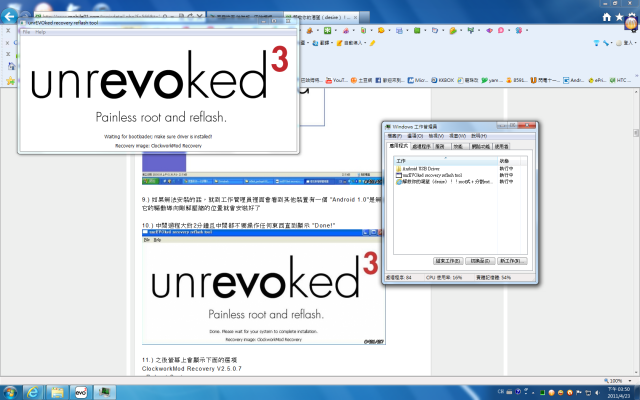
Task: Expand dropdown arrow next to green asterisk icon
Action: (x=336, y=31)
